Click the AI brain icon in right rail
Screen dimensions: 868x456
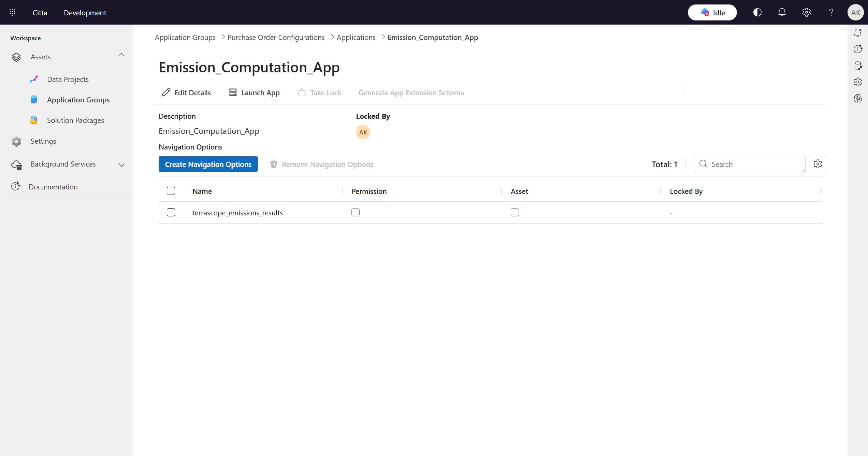857,99
